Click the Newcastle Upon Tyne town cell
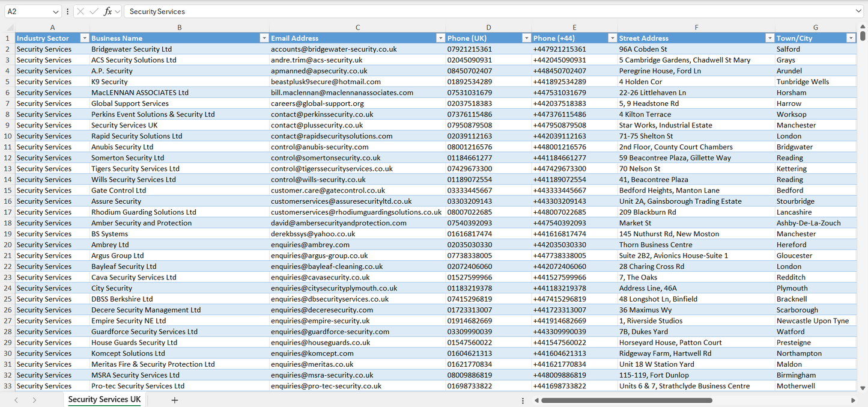This screenshot has height=407, width=868. pos(816,320)
